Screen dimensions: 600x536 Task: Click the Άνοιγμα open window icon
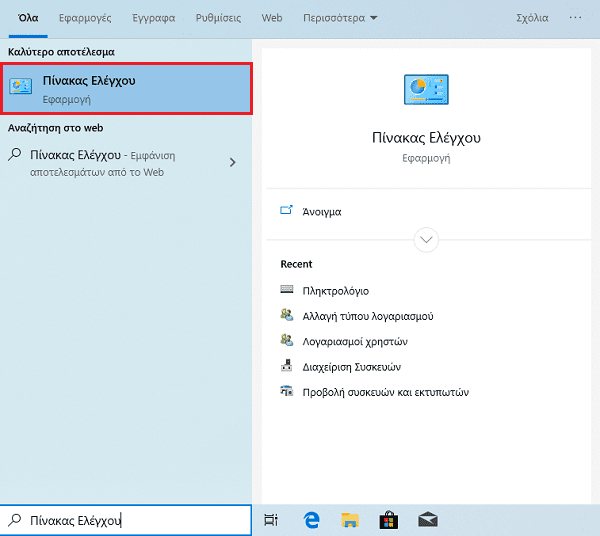point(286,210)
